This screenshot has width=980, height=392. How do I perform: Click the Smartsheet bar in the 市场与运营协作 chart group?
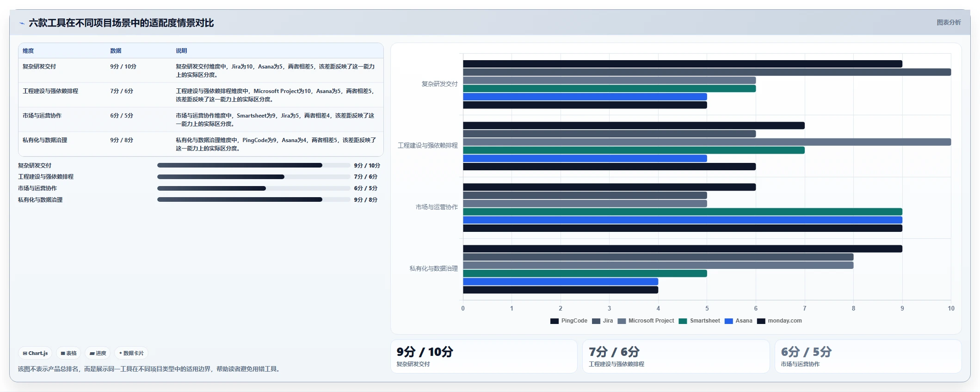pos(683,212)
